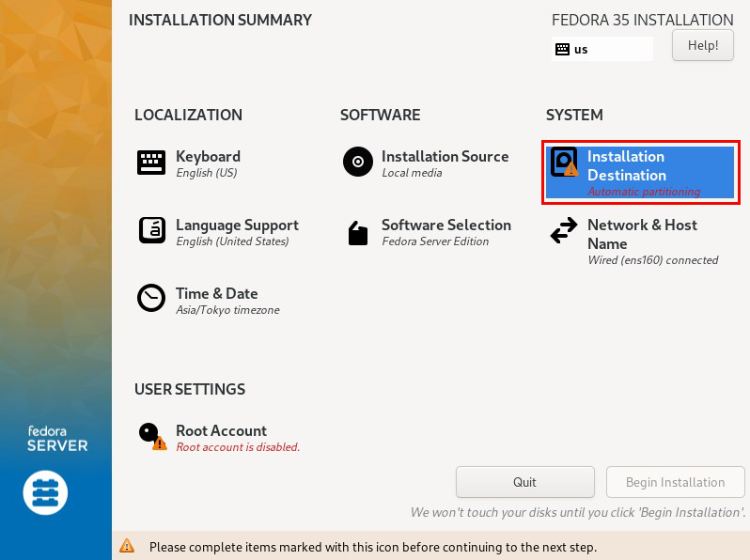The width and height of the screenshot is (750, 560).
Task: Click the 'FEDORA 35 INSTALLATION' title
Action: click(642, 20)
